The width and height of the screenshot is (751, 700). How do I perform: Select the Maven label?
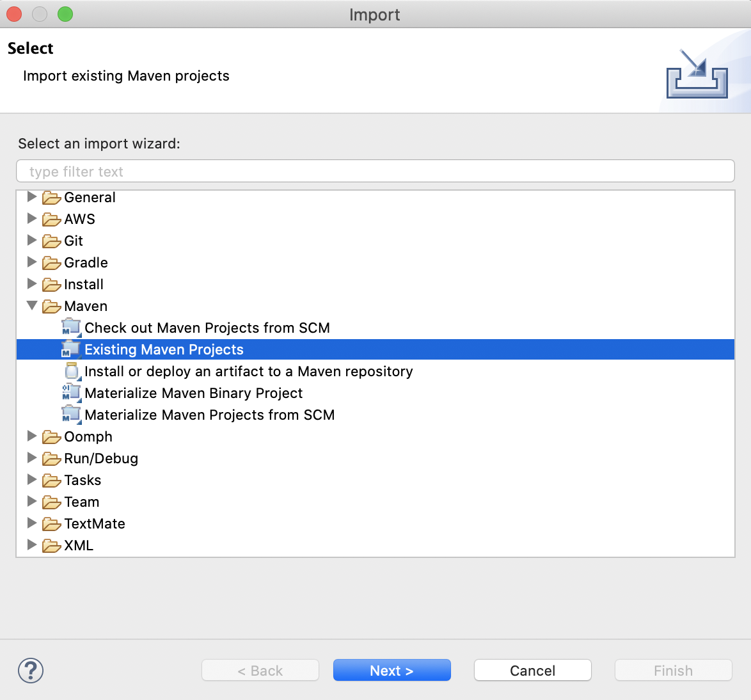[x=85, y=306]
